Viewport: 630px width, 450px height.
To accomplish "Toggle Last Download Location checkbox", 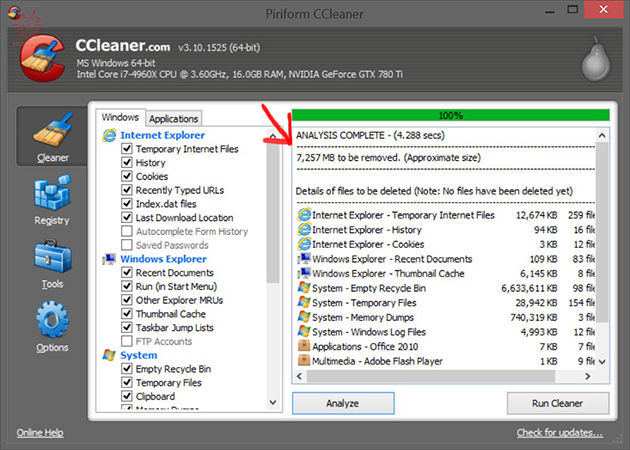I will click(x=127, y=217).
